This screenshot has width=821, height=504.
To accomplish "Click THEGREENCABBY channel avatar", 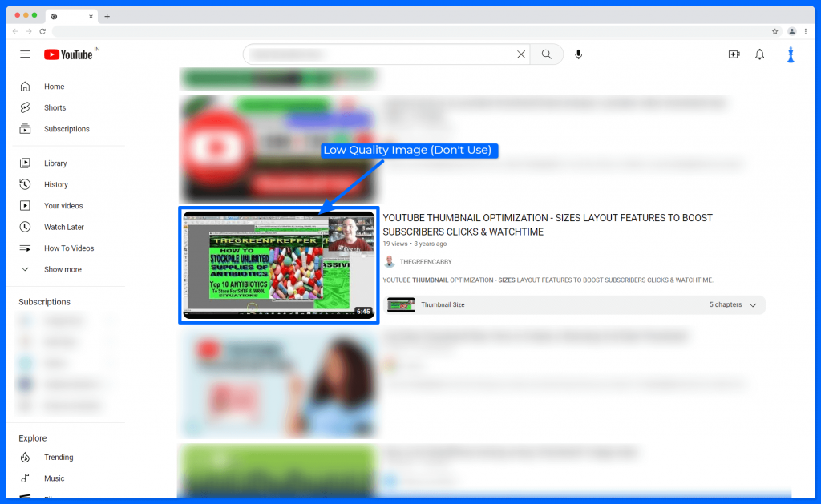I will point(389,262).
